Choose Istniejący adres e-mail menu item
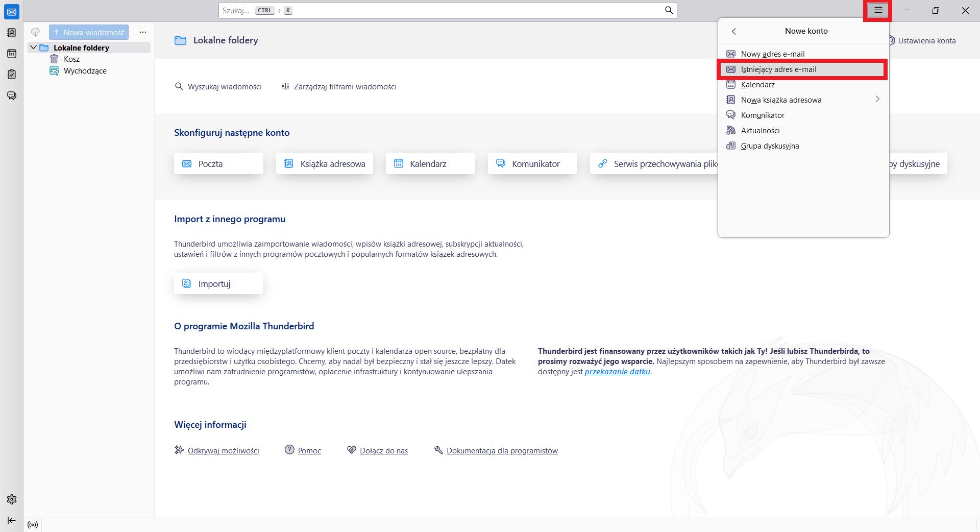 803,69
